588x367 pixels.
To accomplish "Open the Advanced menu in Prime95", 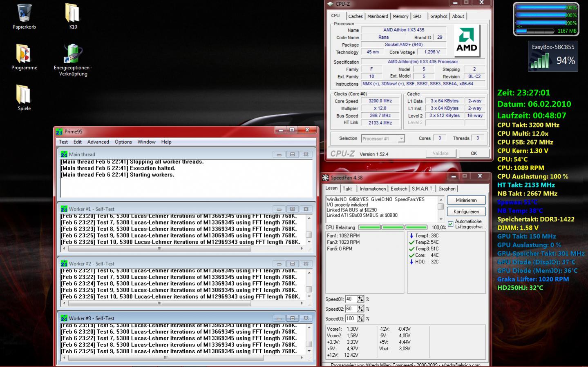I will point(98,142).
